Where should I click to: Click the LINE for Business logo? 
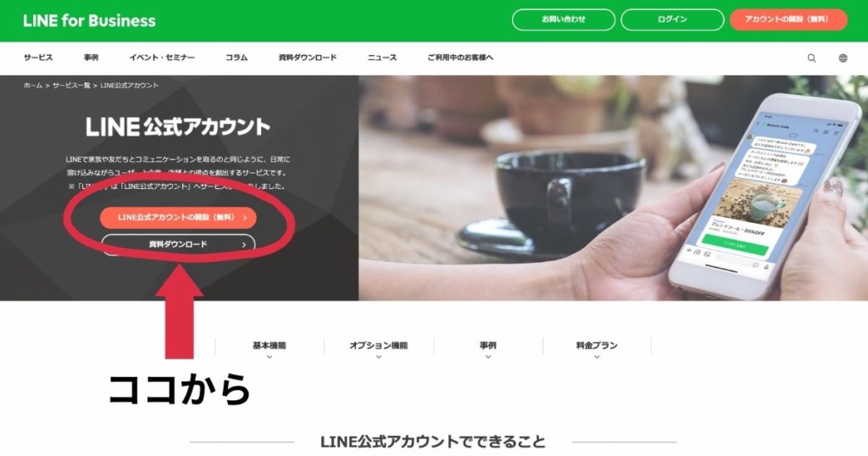(89, 21)
